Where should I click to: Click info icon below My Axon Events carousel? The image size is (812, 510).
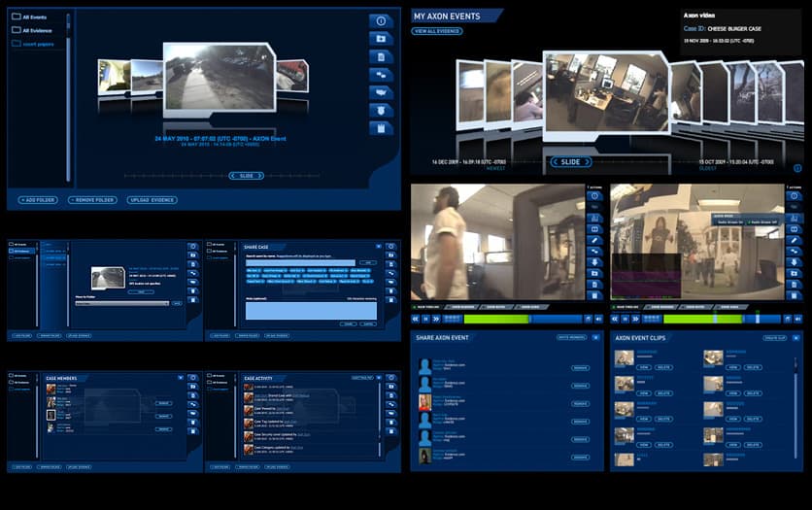point(797,168)
